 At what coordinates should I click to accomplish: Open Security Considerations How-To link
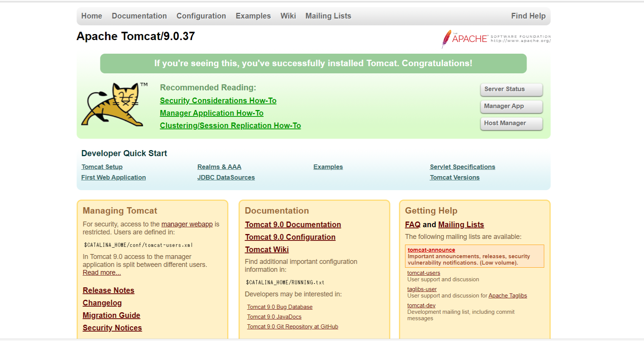(x=218, y=101)
